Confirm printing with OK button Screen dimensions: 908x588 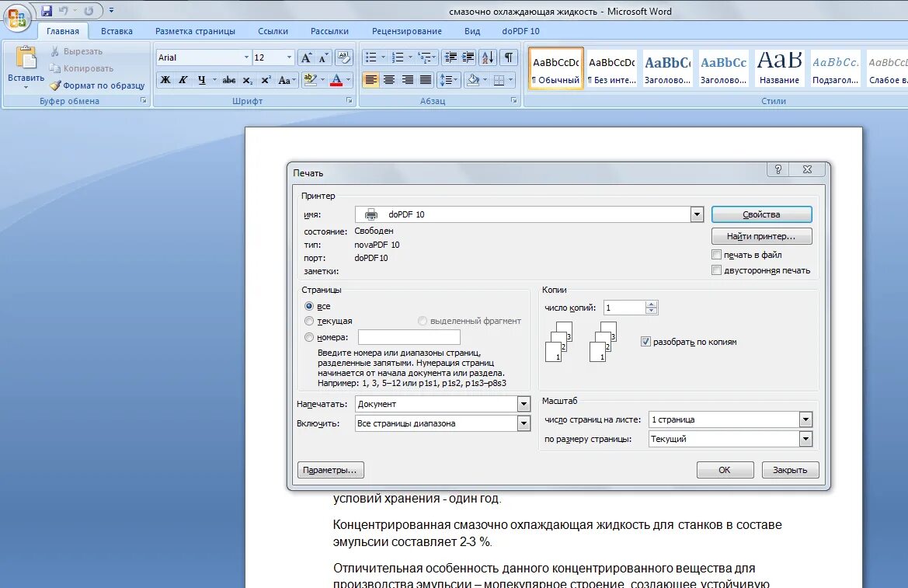coord(725,470)
